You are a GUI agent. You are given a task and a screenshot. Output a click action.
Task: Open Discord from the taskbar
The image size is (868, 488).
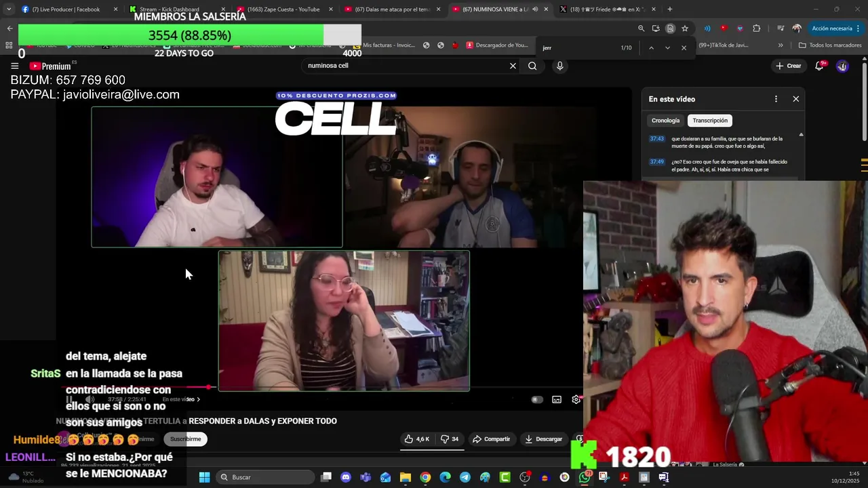(346, 477)
